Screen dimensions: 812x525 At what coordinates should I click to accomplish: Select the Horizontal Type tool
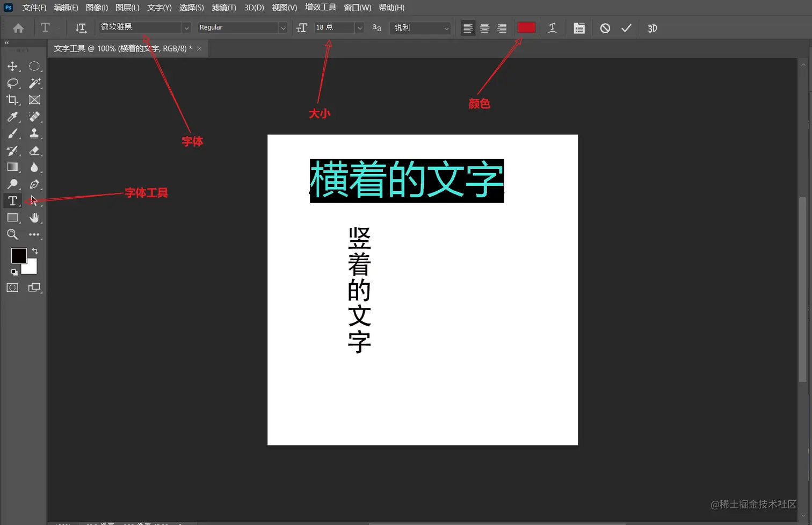tap(12, 201)
